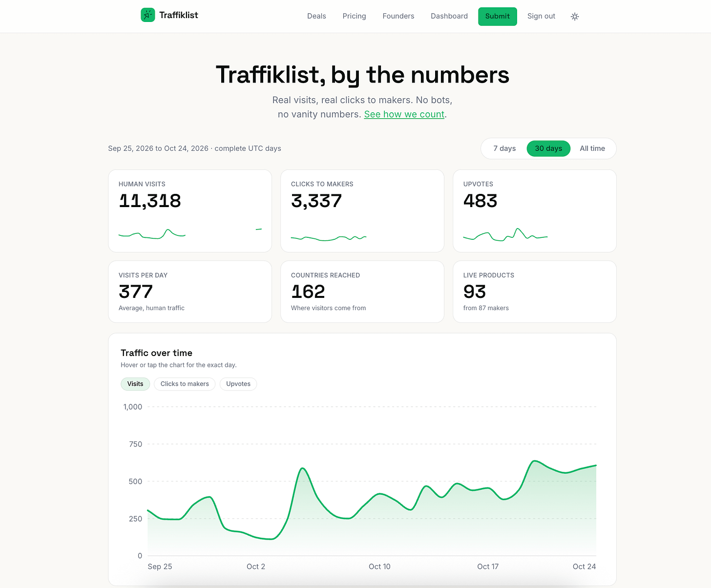Go to the Pricing page
Image resolution: width=711 pixels, height=588 pixels.
tap(354, 16)
